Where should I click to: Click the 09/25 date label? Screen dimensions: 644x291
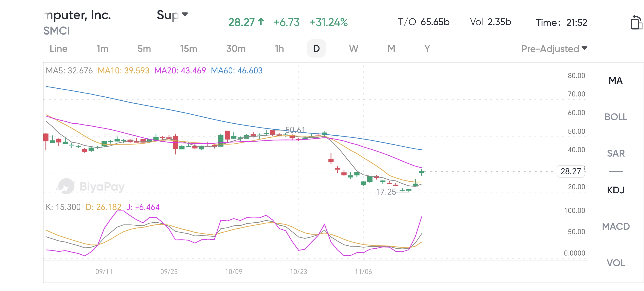(169, 271)
